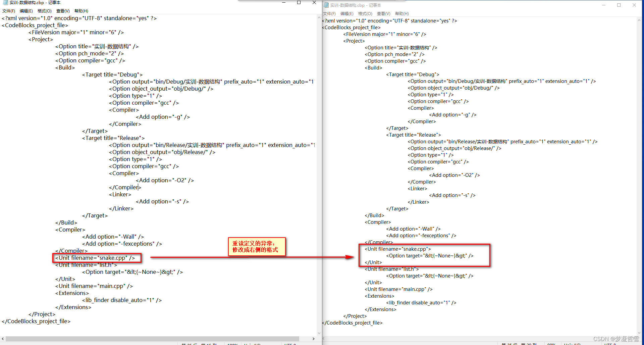Click the xml version line in right window
Viewport: 644px width, 345px height.
pyautogui.click(x=389, y=21)
